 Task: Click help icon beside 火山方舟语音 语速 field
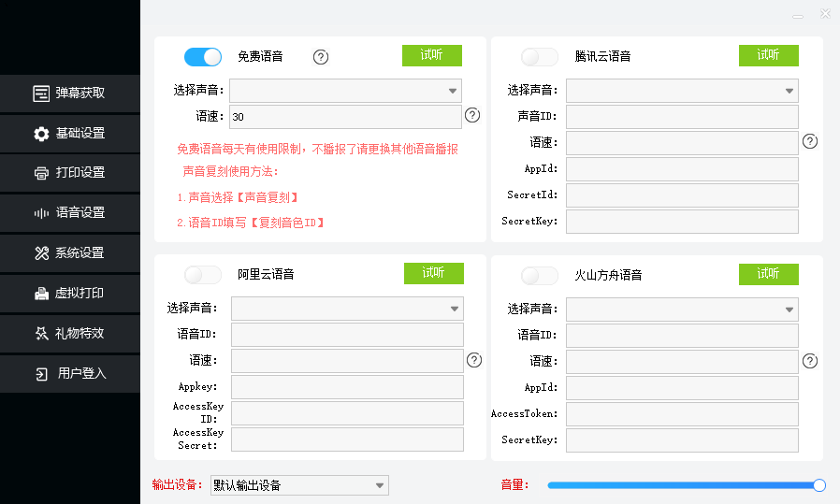810,361
